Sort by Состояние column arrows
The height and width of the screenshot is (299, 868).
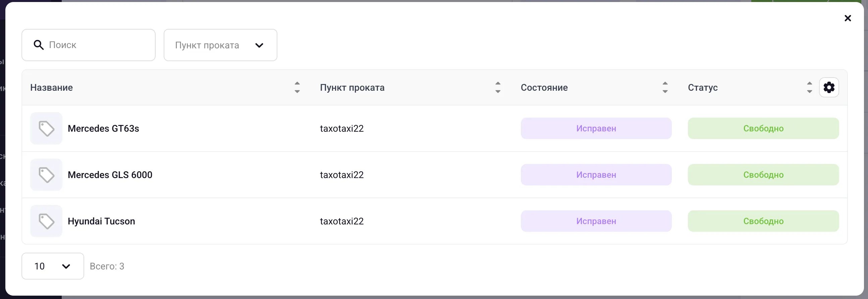(x=665, y=87)
